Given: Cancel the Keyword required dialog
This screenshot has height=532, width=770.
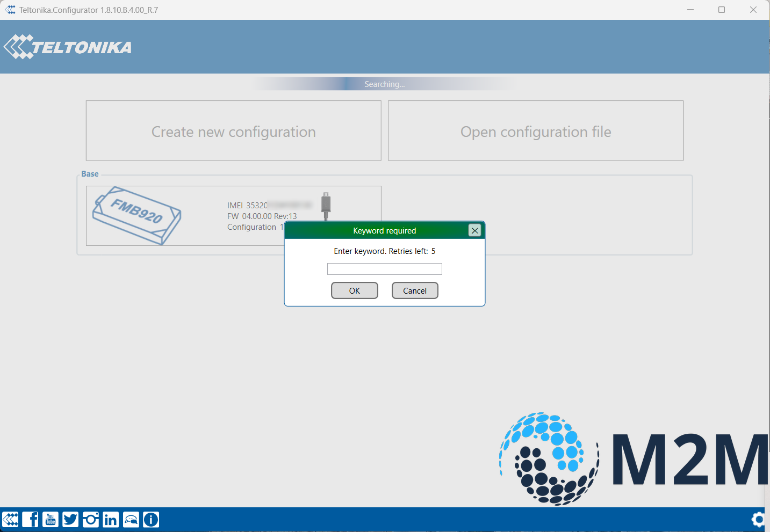Looking at the screenshot, I should click(415, 290).
